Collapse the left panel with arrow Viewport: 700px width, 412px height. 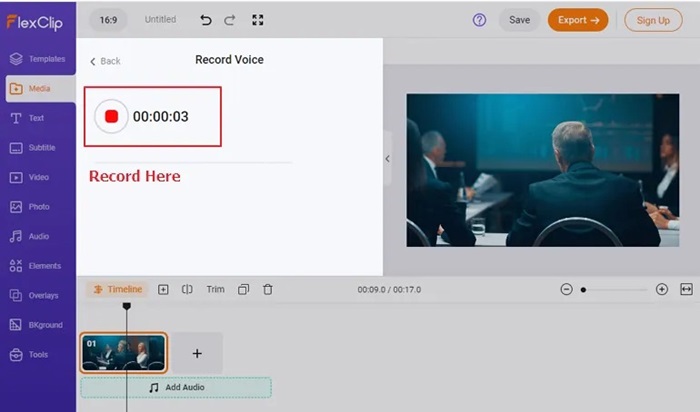387,158
